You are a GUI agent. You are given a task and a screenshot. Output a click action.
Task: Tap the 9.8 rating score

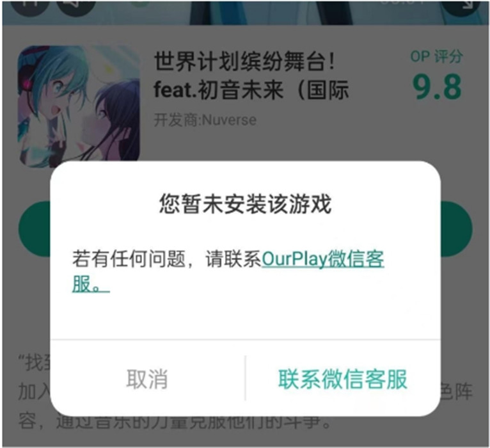click(436, 87)
